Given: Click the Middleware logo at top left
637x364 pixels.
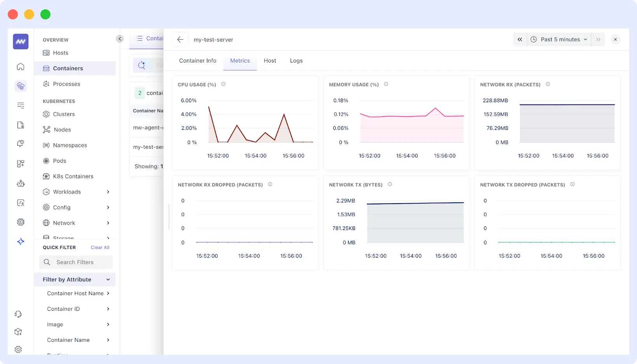Looking at the screenshot, I should click(x=20, y=42).
